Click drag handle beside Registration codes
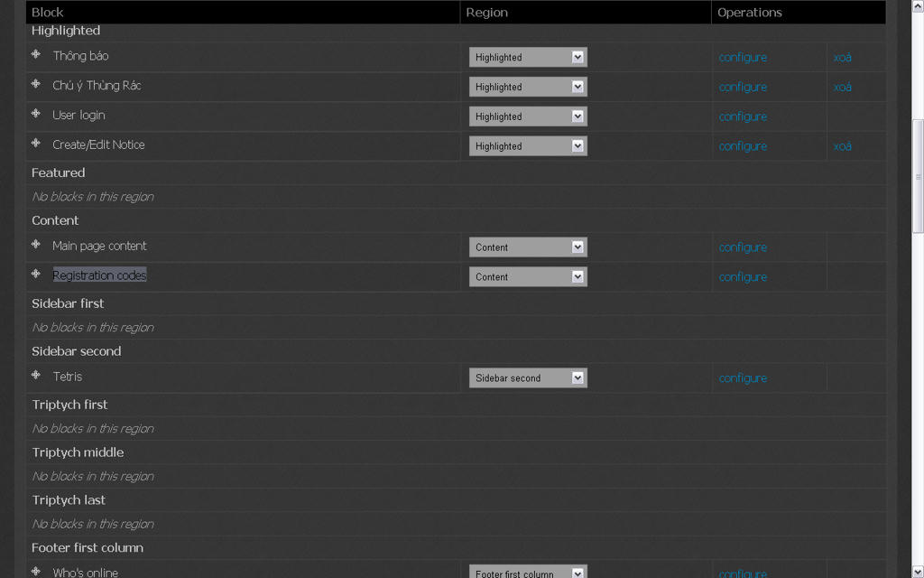The height and width of the screenshot is (578, 924). tap(36, 275)
